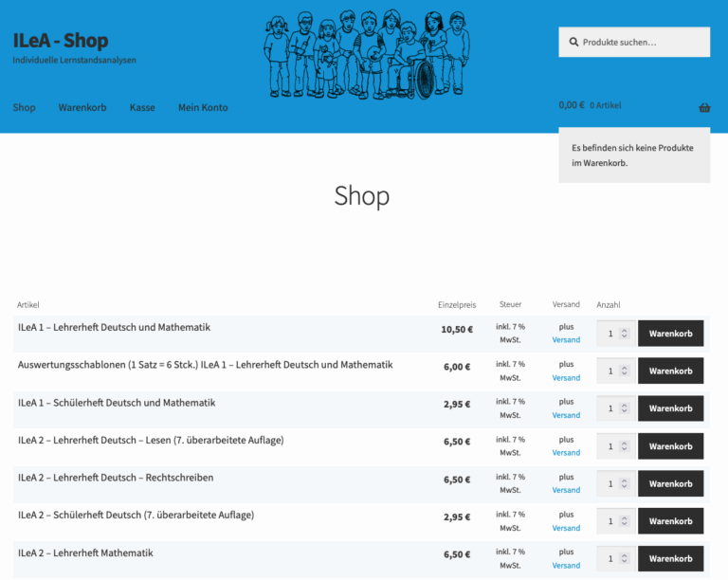This screenshot has width=728, height=580.
Task: Add ILeA 1 Schülerheft to Warenkorb
Action: [670, 408]
